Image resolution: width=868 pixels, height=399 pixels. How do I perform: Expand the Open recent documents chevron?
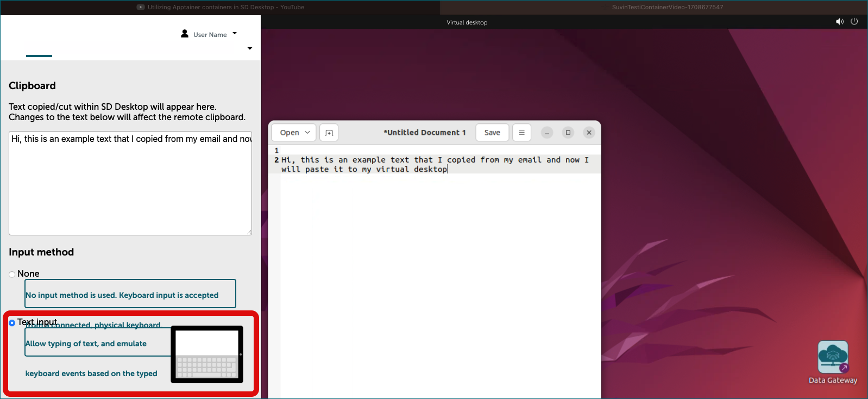coord(307,133)
